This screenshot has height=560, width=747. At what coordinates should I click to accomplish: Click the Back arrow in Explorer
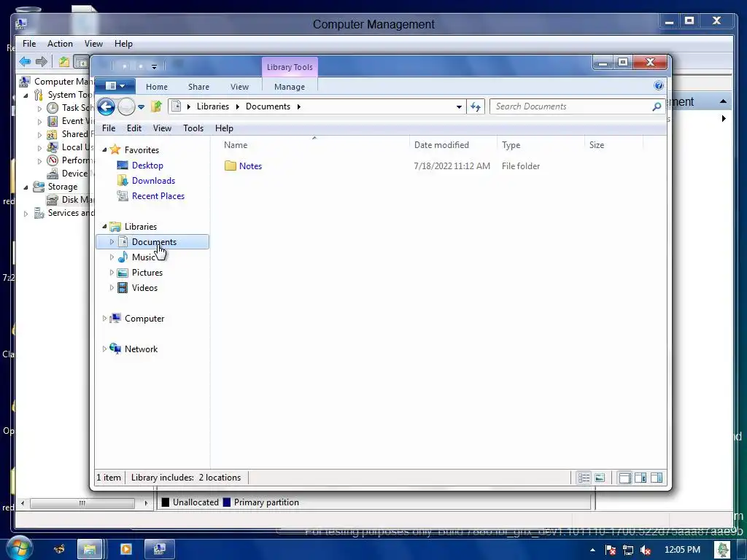106,106
